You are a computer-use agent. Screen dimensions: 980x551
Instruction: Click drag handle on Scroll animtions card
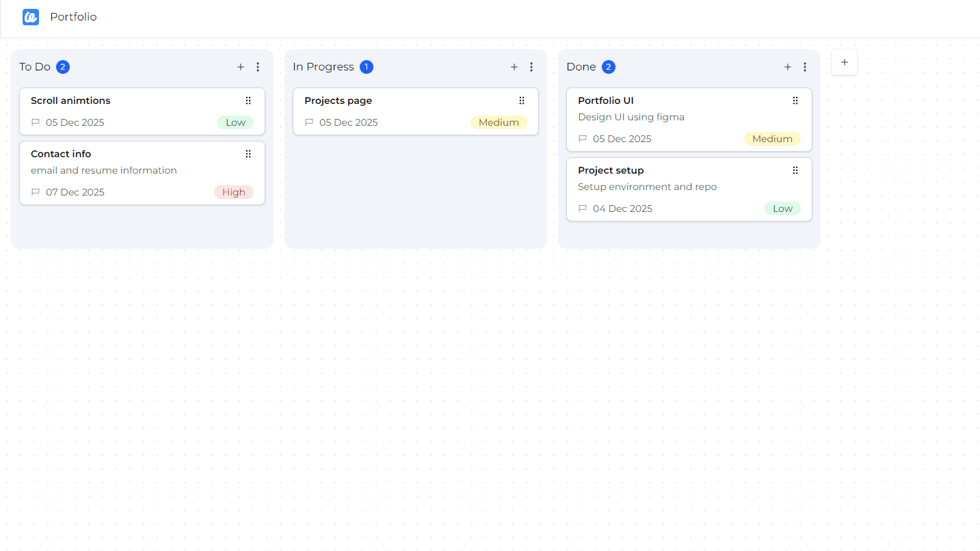(248, 100)
